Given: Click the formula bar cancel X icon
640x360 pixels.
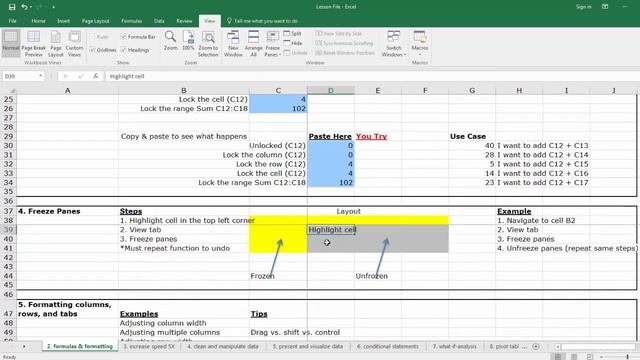Looking at the screenshot, I should point(65,76).
